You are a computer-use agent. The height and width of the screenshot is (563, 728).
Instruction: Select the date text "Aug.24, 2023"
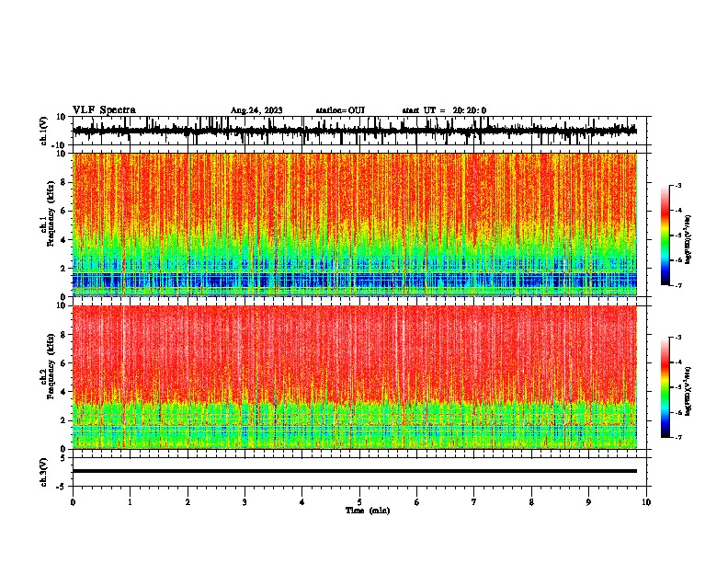coord(256,110)
